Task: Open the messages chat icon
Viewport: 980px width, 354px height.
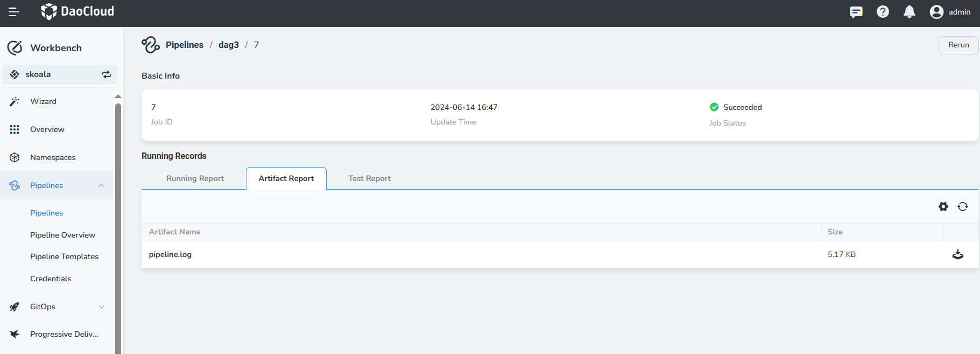Action: click(856, 12)
